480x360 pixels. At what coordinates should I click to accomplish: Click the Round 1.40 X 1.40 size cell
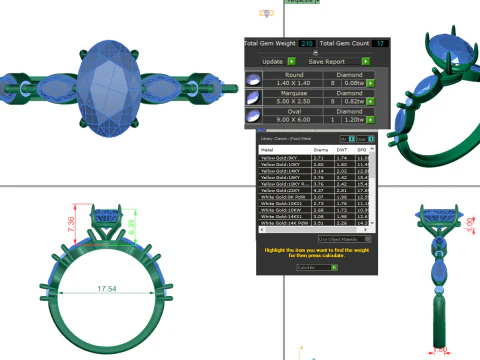coord(293,83)
